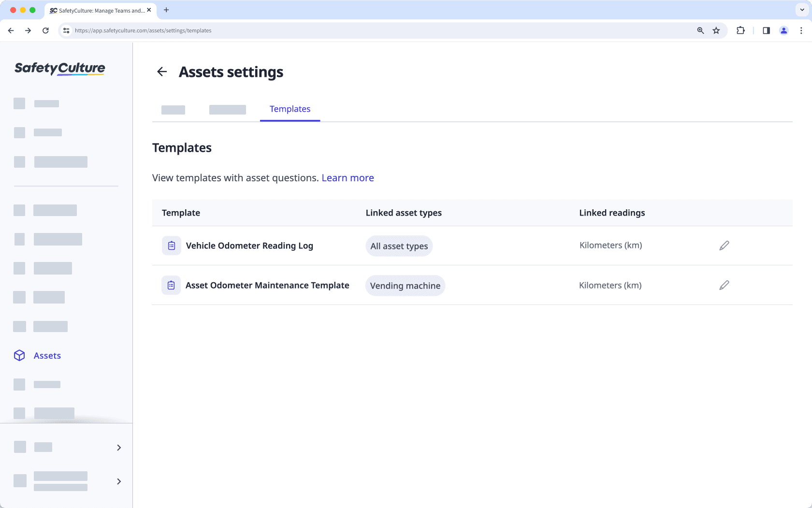Click the zoom magnifier in the address bar
This screenshot has height=508, width=812.
(700, 30)
